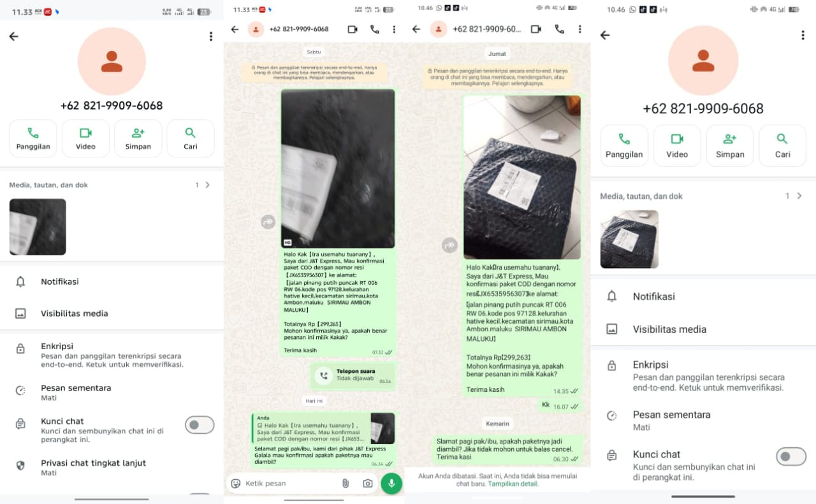Tap the contact avatar in the 10.46 chat header

pos(439,29)
